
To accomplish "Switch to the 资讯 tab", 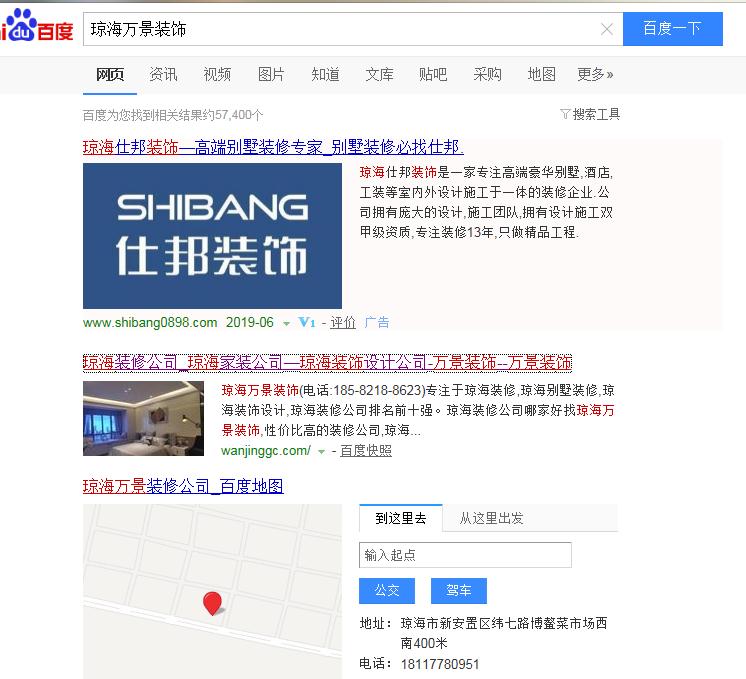I will 163,74.
